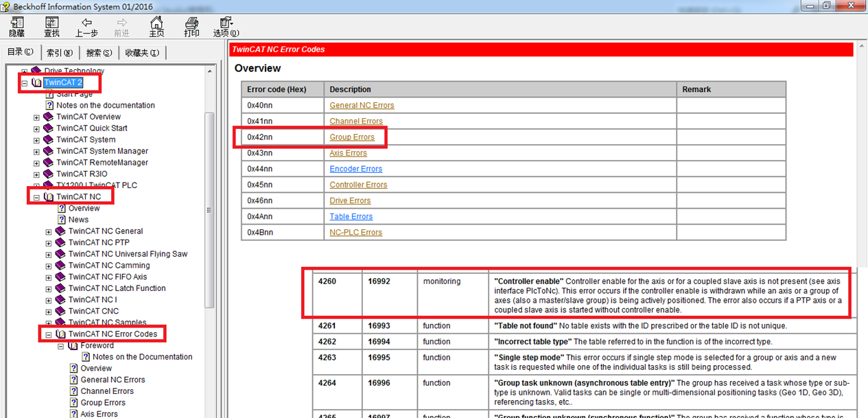The image size is (868, 418).
Task: Switch to the 搜索 (Search) tab
Action: point(99,53)
